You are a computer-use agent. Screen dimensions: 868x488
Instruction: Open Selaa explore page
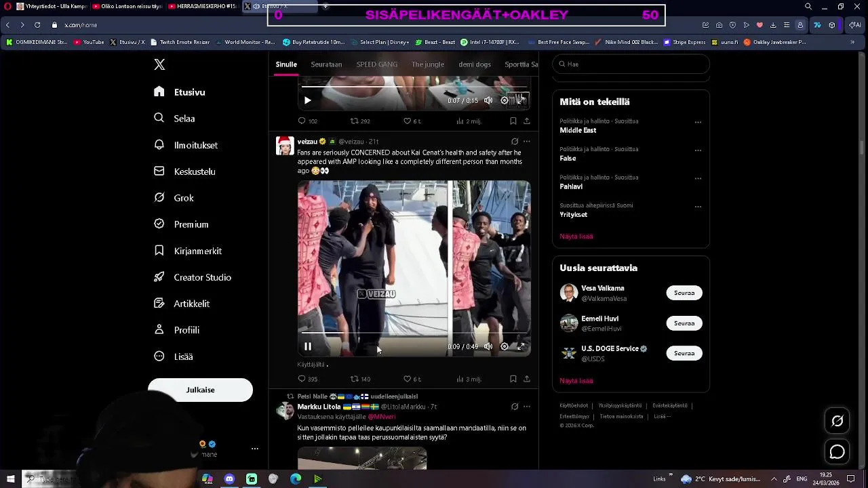point(175,118)
